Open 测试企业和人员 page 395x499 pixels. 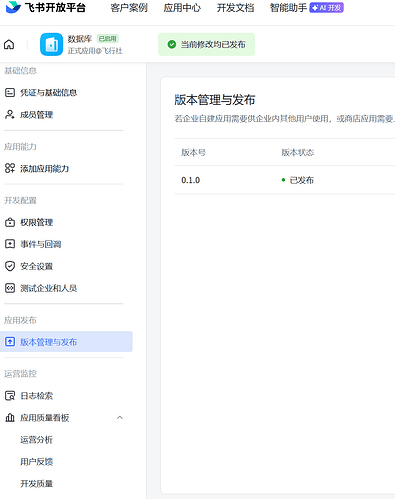click(48, 288)
